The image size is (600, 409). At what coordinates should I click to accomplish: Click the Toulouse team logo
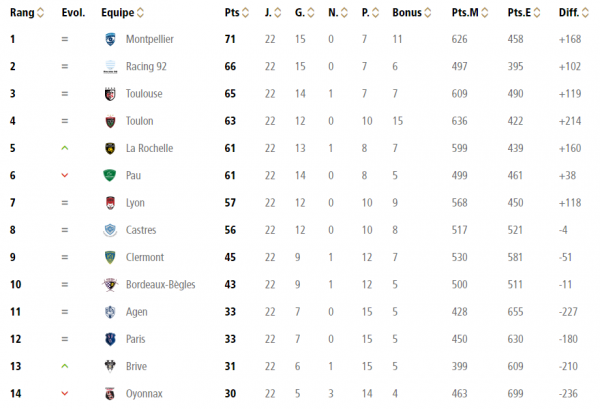[x=110, y=94]
